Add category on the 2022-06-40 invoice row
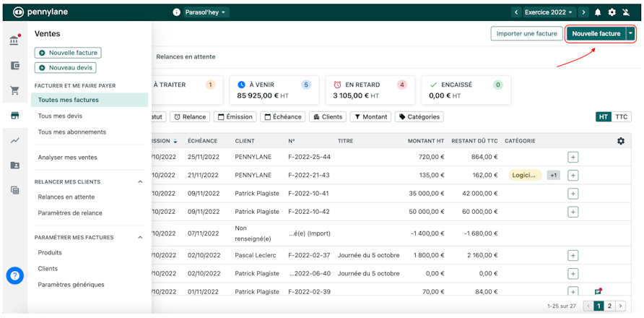The image size is (644, 318). [573, 274]
